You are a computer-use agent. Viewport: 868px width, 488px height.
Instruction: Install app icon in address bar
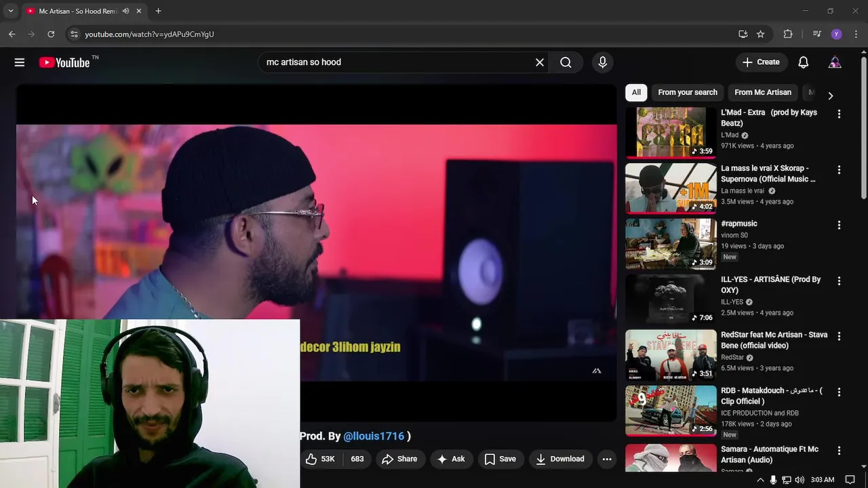(x=743, y=34)
